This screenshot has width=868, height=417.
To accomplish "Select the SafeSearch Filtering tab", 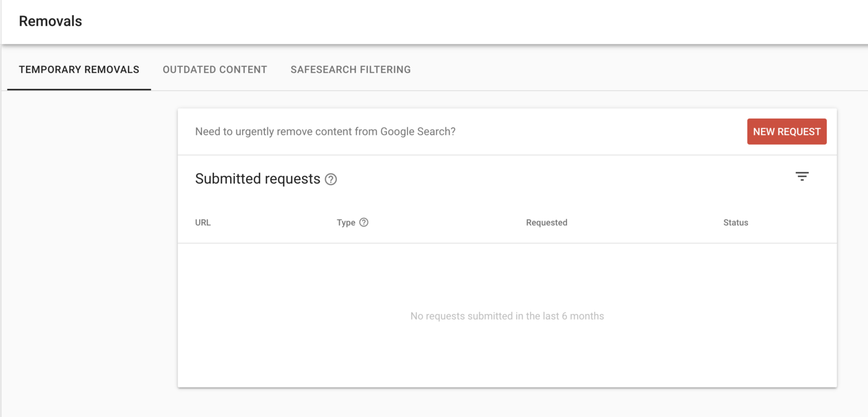I will click(351, 69).
